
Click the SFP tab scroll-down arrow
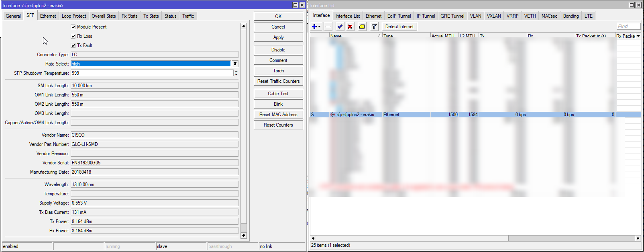click(243, 236)
